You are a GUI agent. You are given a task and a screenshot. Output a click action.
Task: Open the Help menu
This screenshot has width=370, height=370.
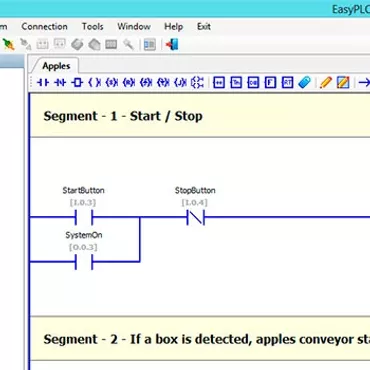pyautogui.click(x=173, y=27)
